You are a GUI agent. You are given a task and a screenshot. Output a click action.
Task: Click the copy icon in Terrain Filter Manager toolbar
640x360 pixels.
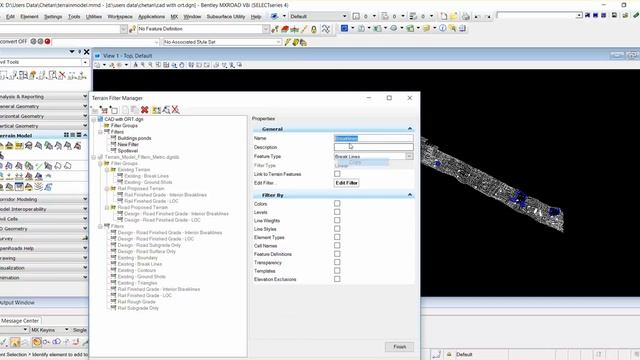coord(134,110)
